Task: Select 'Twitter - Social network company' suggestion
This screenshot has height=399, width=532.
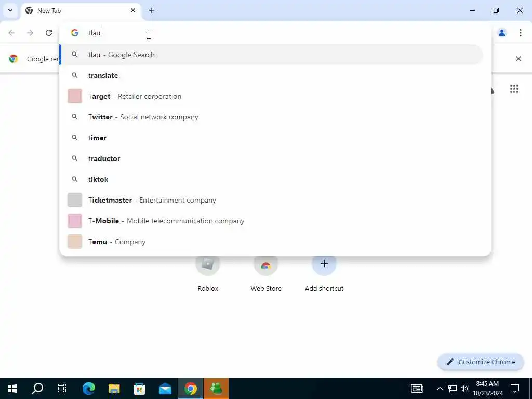Action: pyautogui.click(x=271, y=117)
